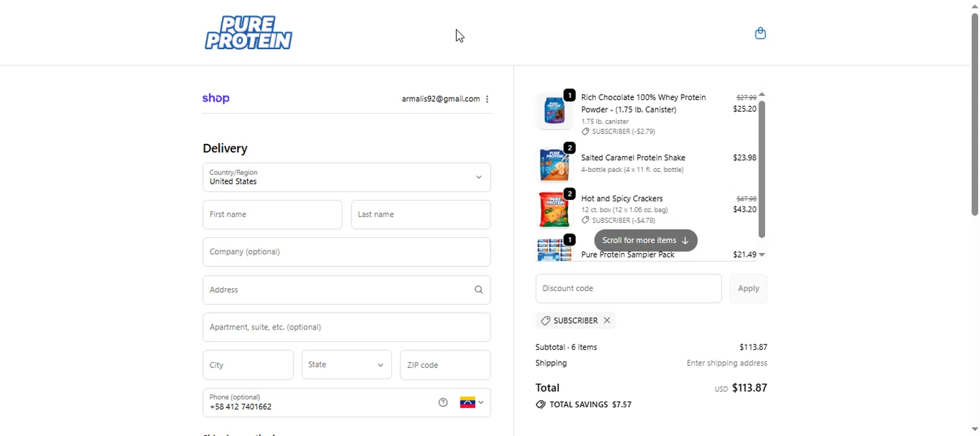Click the Scroll for more items button
Screen dimensions: 980x436
click(645, 241)
